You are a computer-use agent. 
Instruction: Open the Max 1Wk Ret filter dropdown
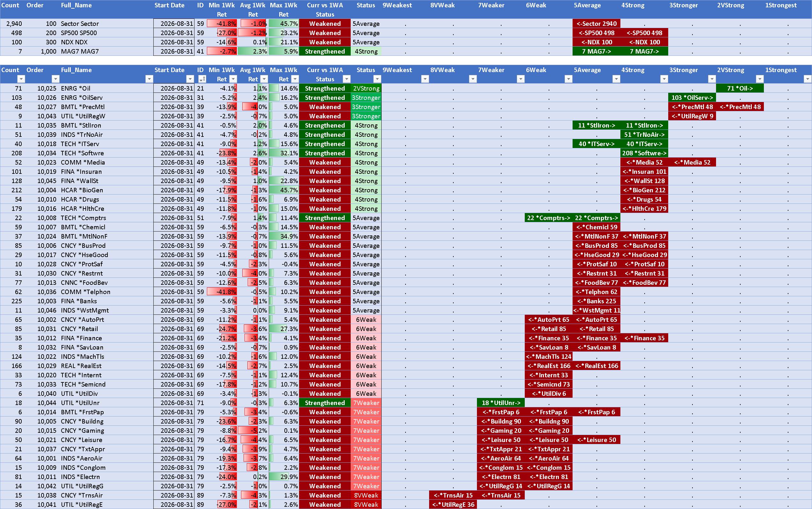tap(295, 79)
